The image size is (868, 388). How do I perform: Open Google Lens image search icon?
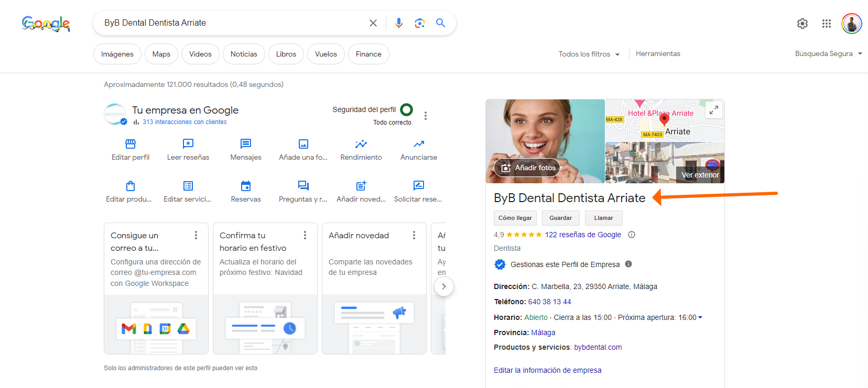coord(420,23)
